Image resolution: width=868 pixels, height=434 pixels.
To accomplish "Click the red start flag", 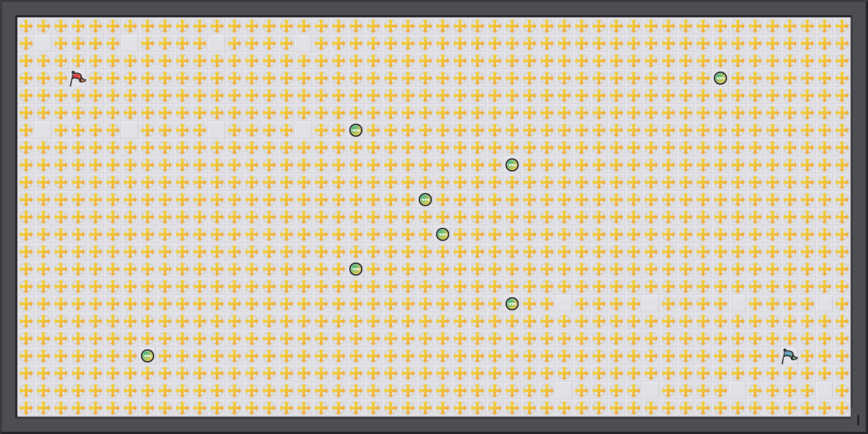I will click(77, 79).
